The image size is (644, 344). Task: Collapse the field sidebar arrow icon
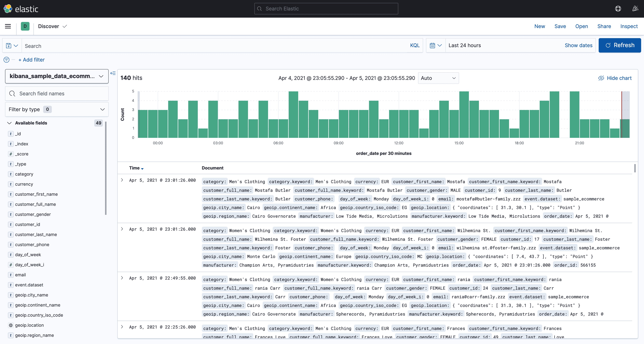click(113, 73)
